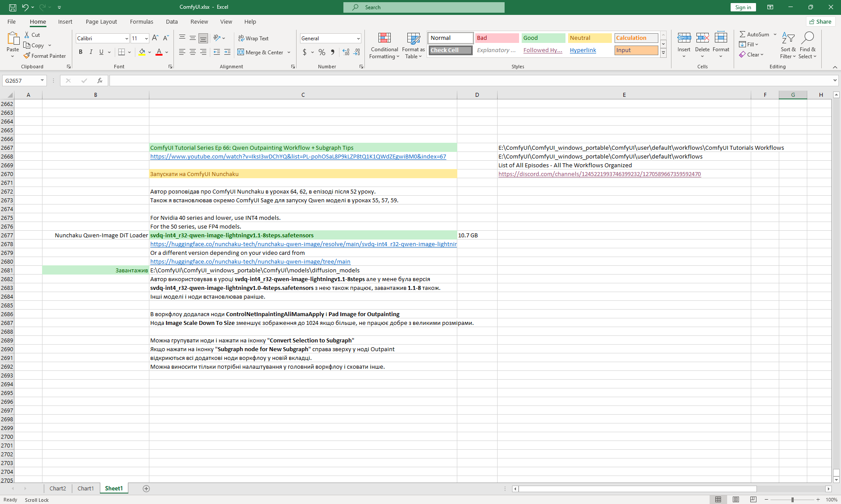This screenshot has height=504, width=841.
Task: Click the Sort & Filter icon
Action: (x=788, y=39)
